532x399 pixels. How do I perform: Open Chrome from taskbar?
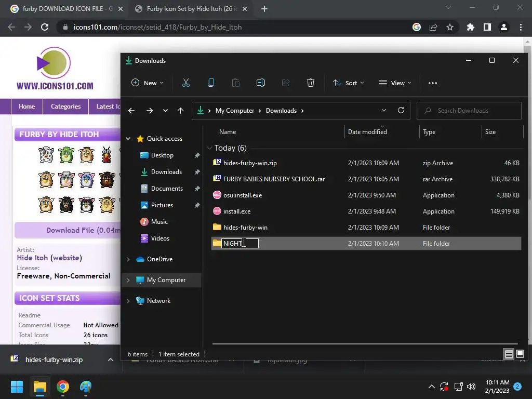coord(63,387)
